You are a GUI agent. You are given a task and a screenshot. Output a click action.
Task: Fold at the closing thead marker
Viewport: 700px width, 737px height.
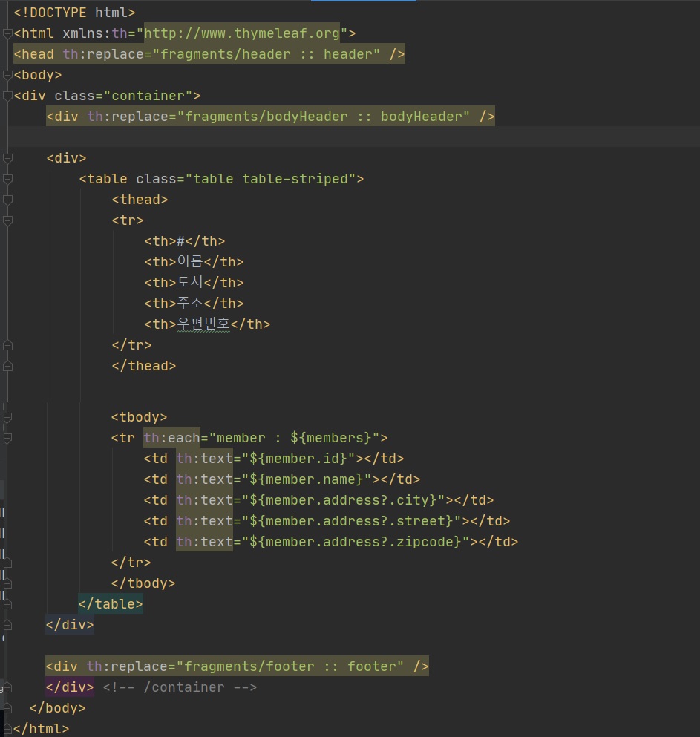coord(7,366)
